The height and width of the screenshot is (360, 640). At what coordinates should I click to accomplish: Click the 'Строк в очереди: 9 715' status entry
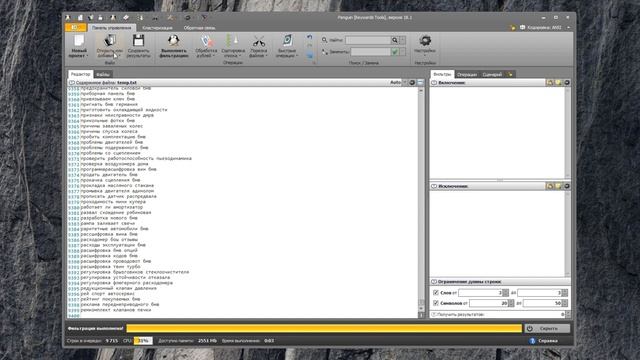point(92,340)
